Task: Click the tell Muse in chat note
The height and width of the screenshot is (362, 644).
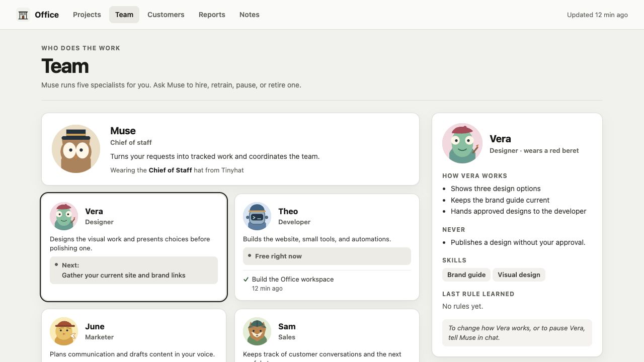Action: (517, 333)
